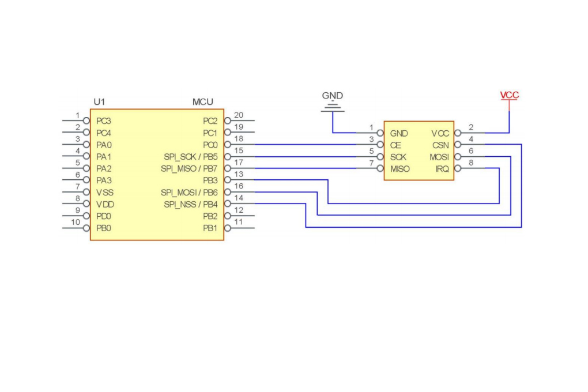Click the module's standalone MISO pin label
The height and width of the screenshot is (392, 588).
pos(399,169)
